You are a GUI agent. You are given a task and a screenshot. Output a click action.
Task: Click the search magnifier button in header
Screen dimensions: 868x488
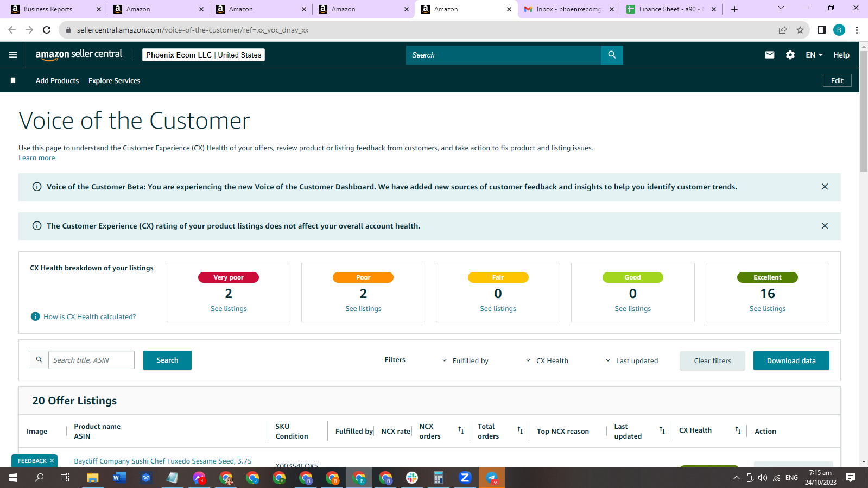[612, 55]
